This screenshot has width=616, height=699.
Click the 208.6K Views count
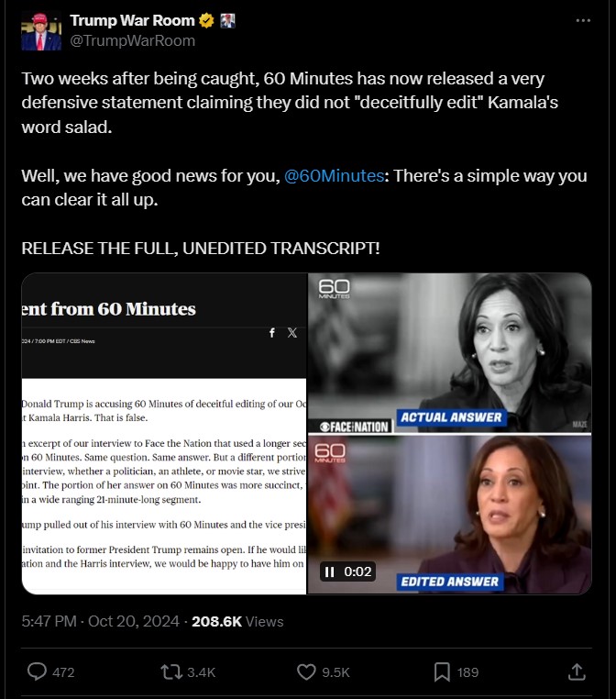click(237, 621)
